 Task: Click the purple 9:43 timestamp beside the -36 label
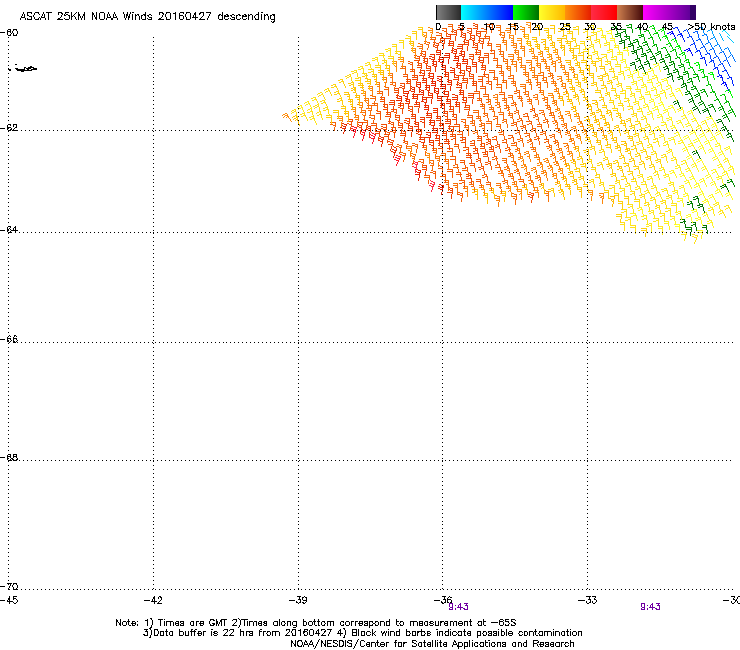point(458,607)
